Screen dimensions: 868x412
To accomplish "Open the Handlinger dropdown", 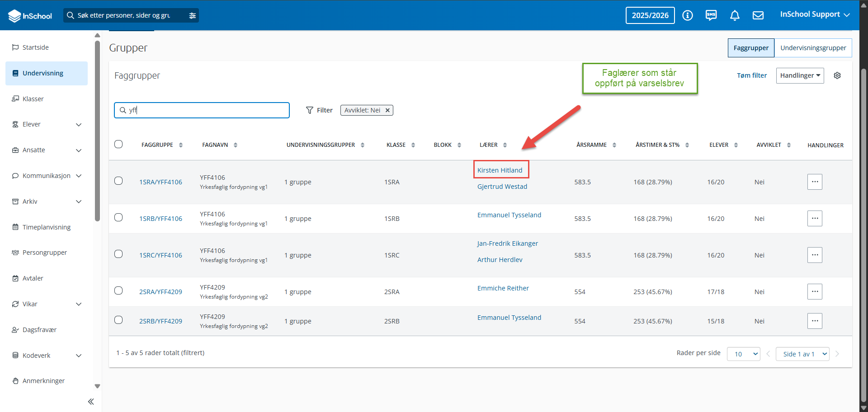I will coord(800,75).
